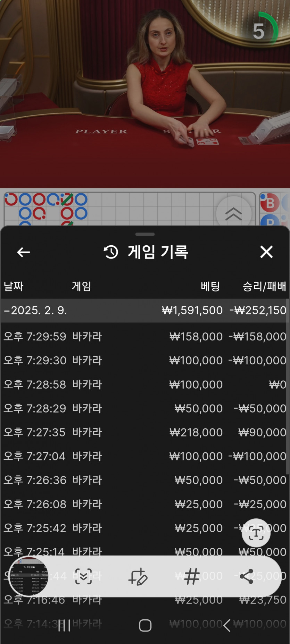Tap the 게임 기록 panel title

point(158,252)
